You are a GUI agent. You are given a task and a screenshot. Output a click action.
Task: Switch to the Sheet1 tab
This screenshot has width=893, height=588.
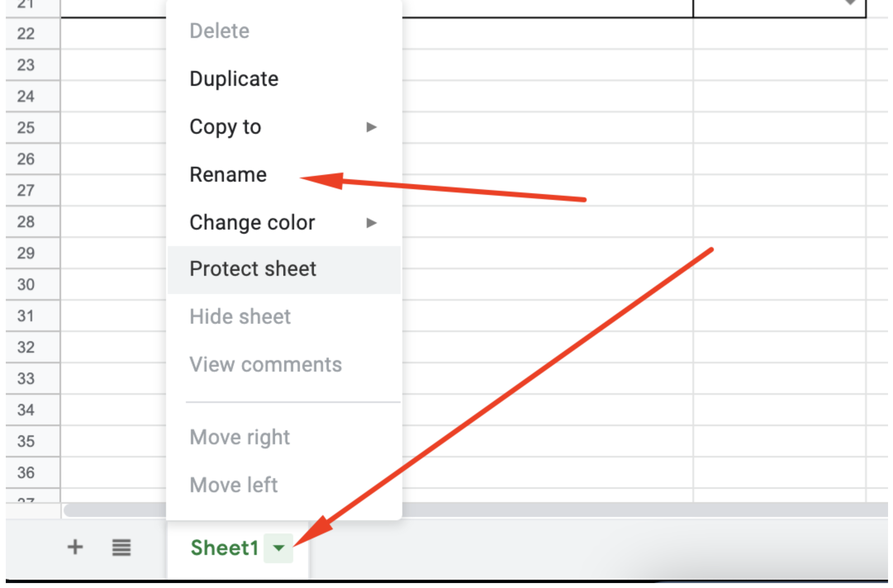click(224, 548)
